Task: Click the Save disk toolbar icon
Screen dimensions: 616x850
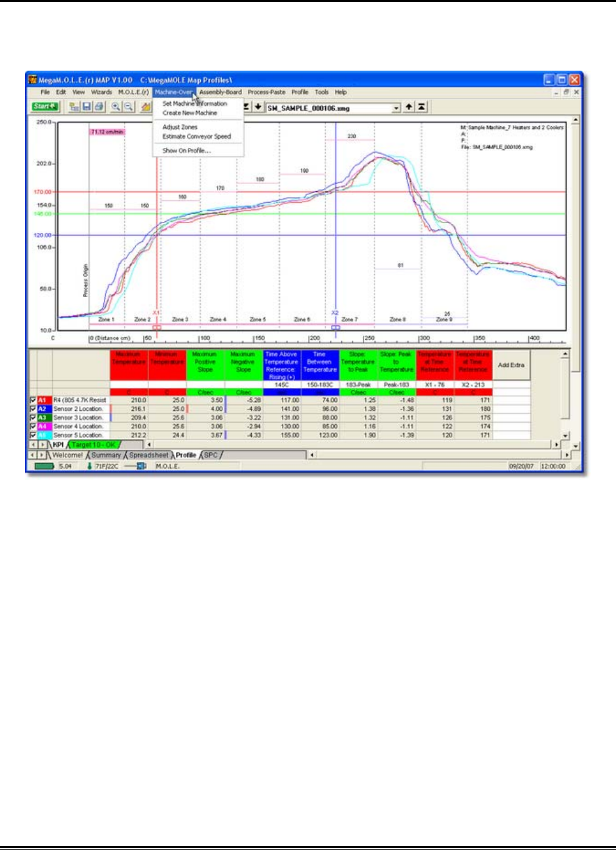Action: tap(87, 107)
